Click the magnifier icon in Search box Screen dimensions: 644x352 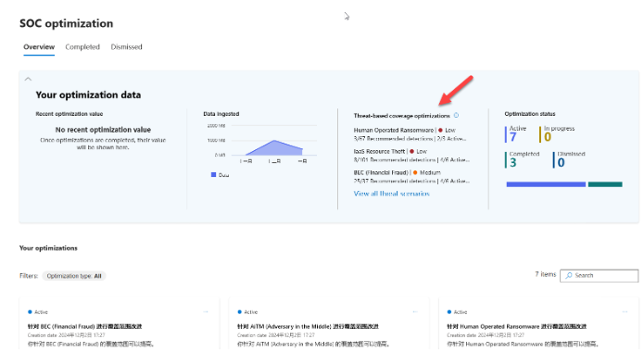569,276
